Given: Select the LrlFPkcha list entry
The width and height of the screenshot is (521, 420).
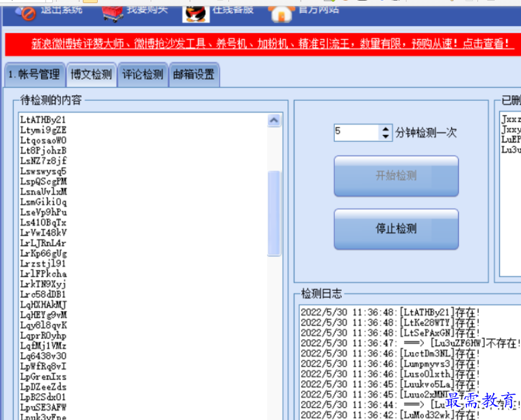Looking at the screenshot, I should 44,274.
